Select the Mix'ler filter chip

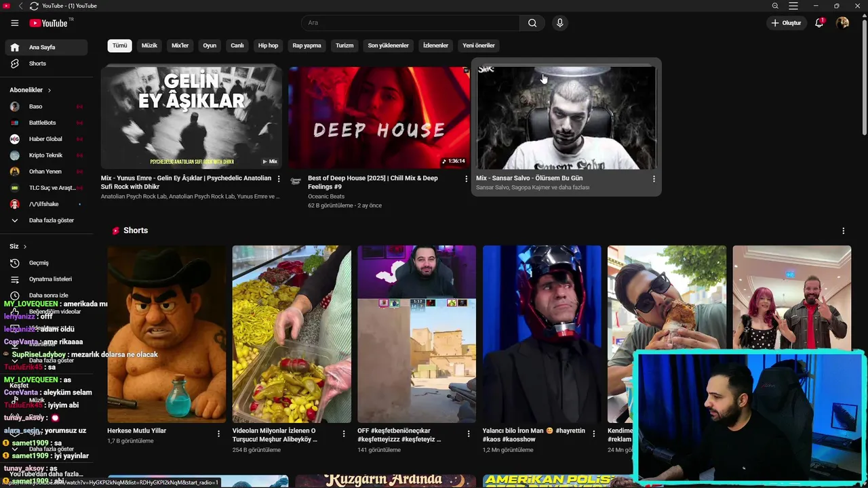180,45
